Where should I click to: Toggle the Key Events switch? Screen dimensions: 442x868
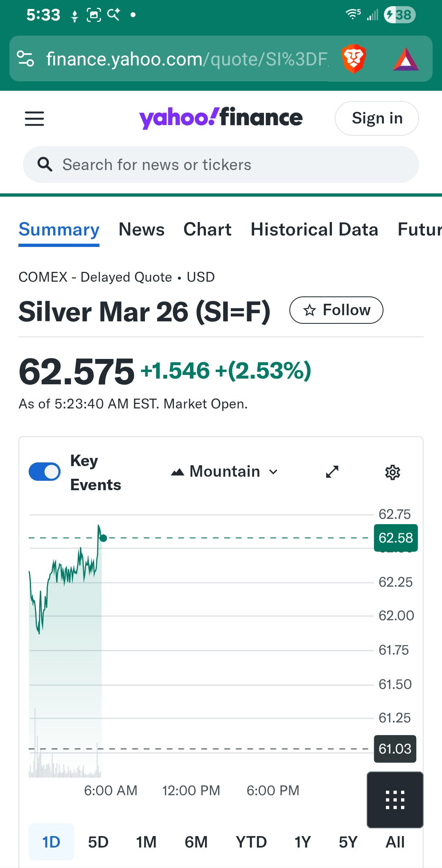pos(45,472)
